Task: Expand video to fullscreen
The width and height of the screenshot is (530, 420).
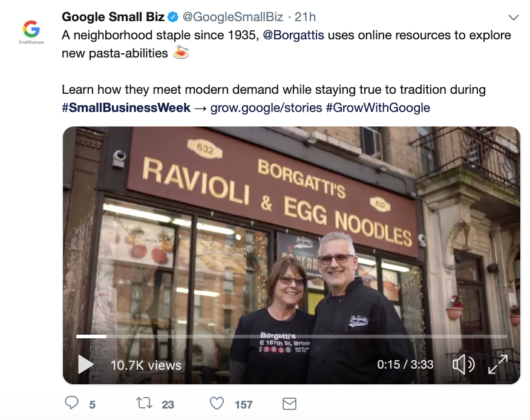Action: [498, 364]
